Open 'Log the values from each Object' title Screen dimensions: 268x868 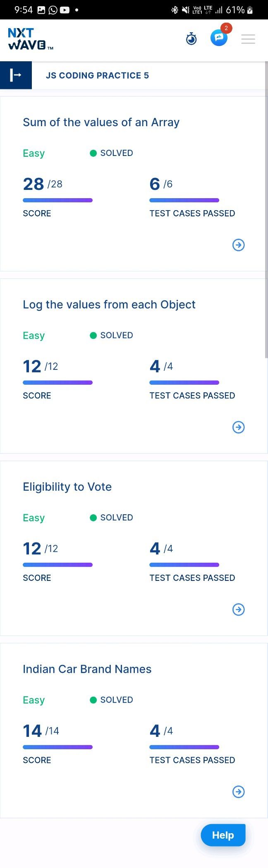[109, 305]
